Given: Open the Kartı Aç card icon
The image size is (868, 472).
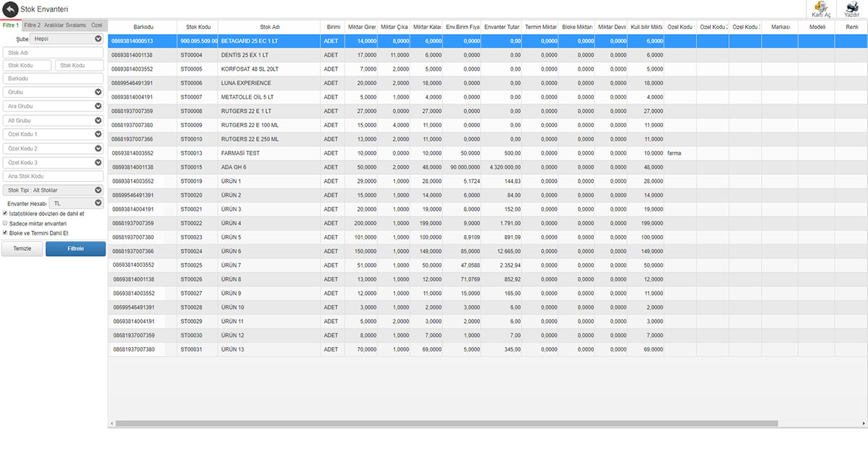Looking at the screenshot, I should point(822,9).
